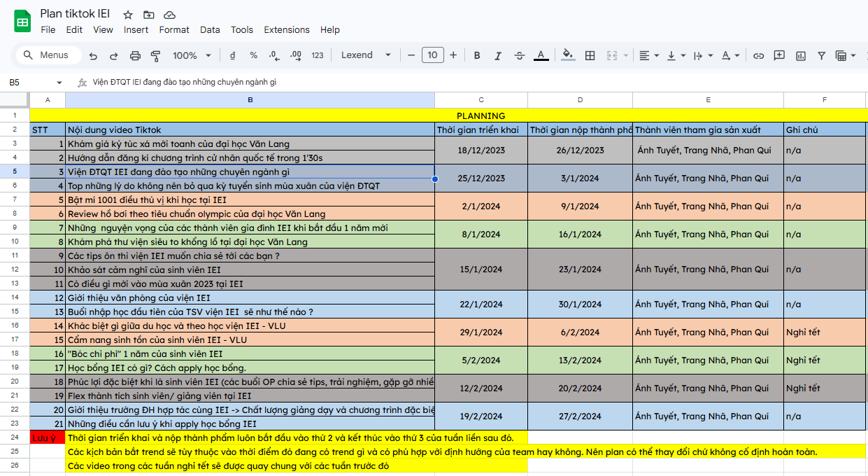The width and height of the screenshot is (868, 476).
Task: Open the Help menu
Action: tap(330, 30)
